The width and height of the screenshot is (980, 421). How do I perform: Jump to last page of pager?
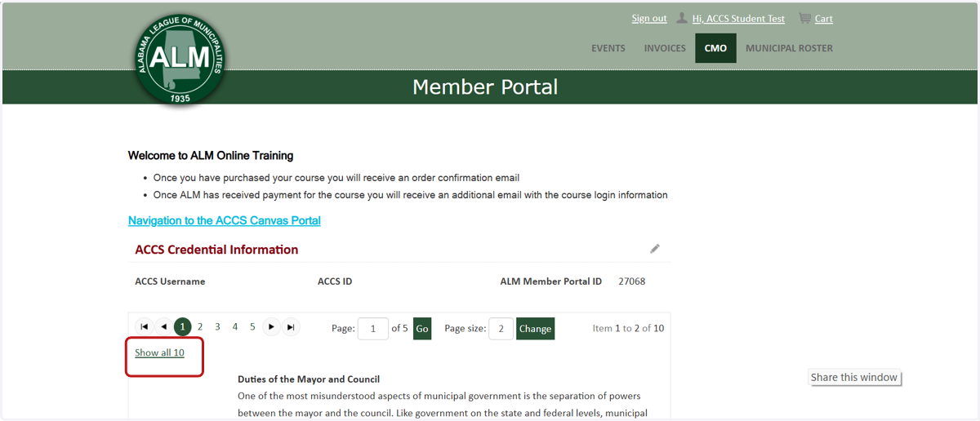click(x=291, y=327)
